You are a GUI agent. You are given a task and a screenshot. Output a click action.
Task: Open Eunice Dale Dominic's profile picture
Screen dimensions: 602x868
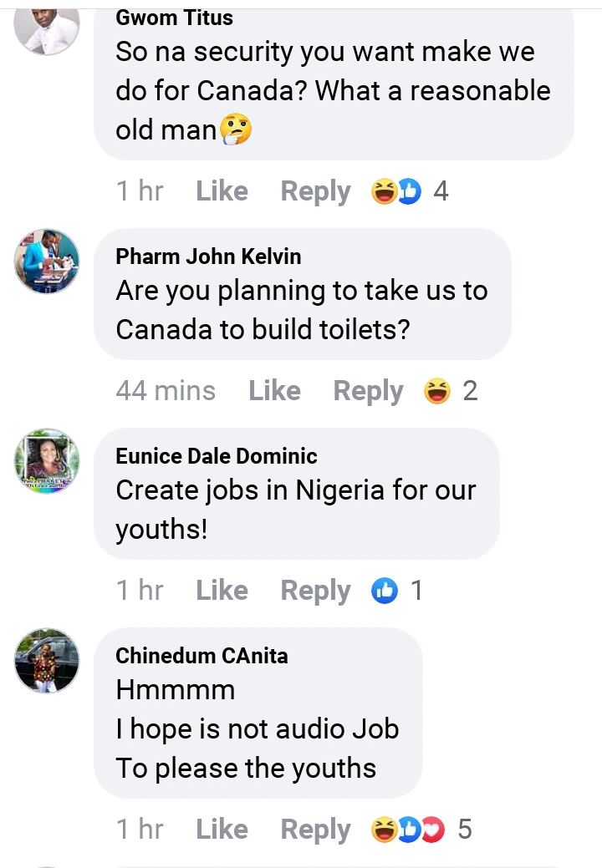[x=47, y=461]
